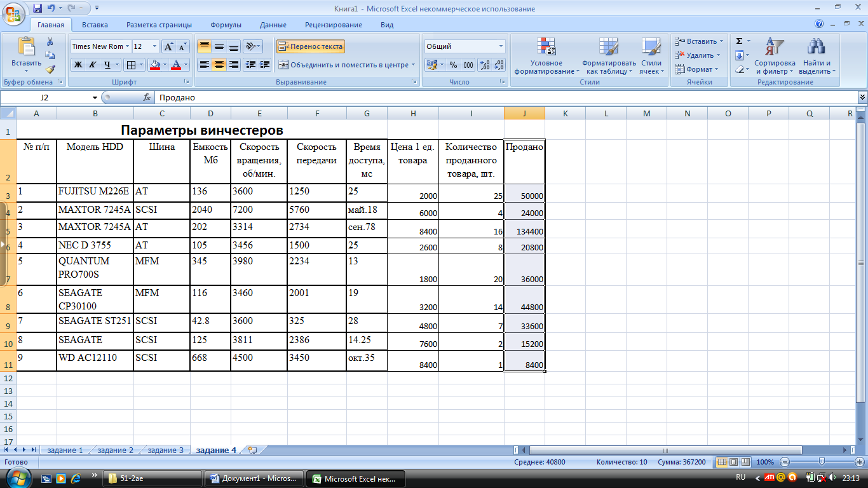Align text to bottom of cell
The image size is (868, 488).
[x=234, y=46]
